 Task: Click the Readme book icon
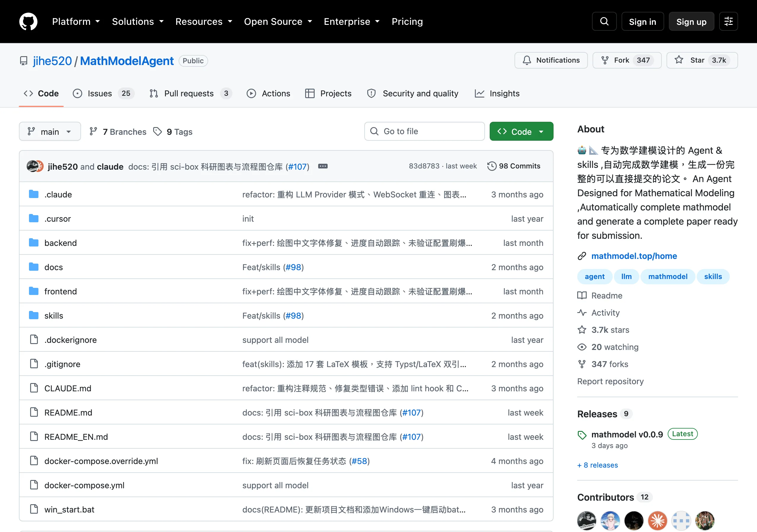(582, 295)
